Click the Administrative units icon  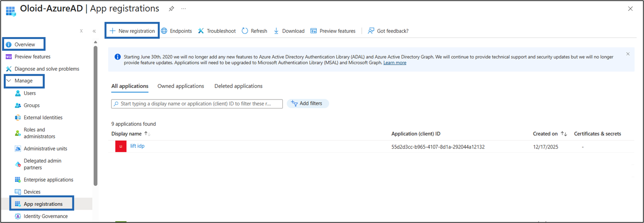point(18,149)
